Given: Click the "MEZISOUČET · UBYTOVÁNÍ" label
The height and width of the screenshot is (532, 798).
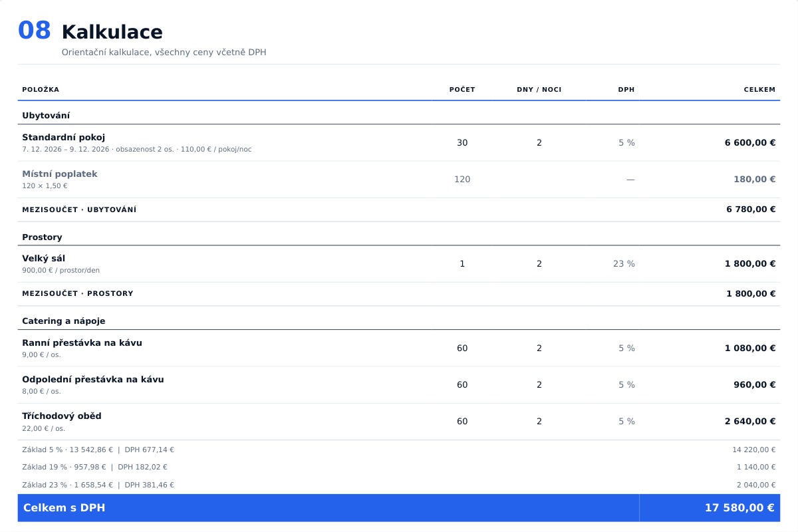Looking at the screenshot, I should coord(79,209).
